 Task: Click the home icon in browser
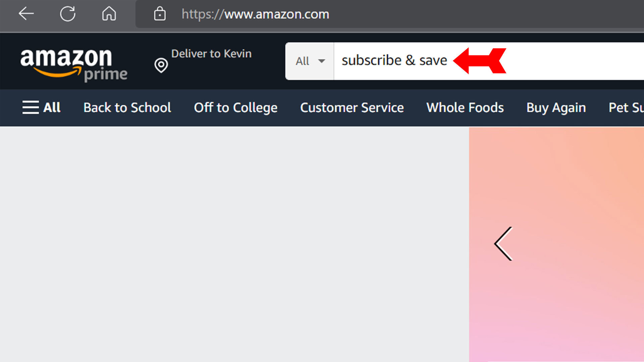[x=109, y=14]
